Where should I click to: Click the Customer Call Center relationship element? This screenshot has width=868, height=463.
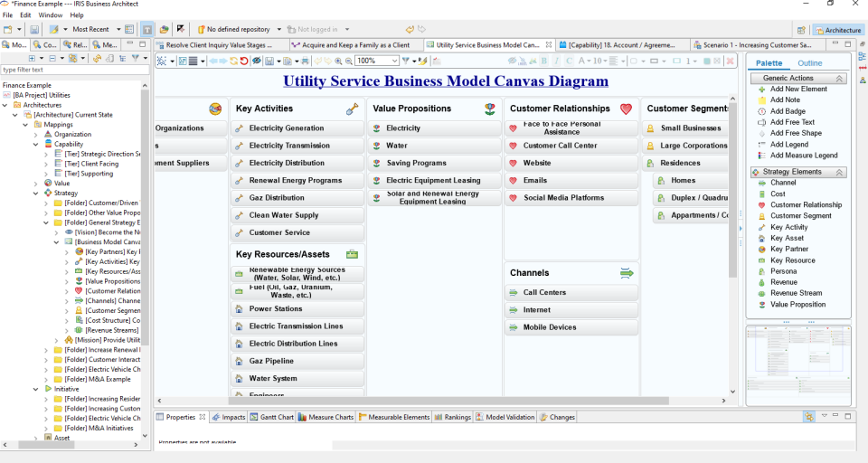point(571,146)
